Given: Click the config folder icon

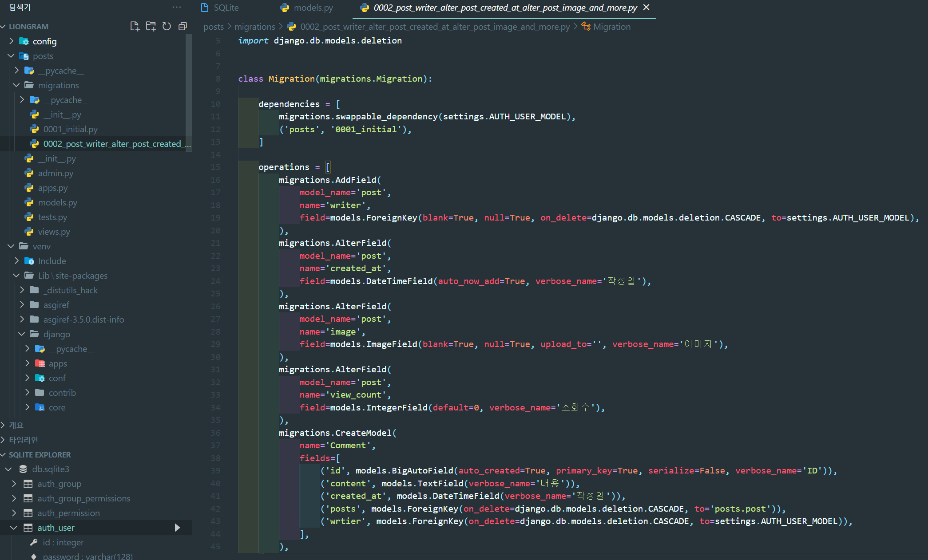Looking at the screenshot, I should (x=24, y=41).
